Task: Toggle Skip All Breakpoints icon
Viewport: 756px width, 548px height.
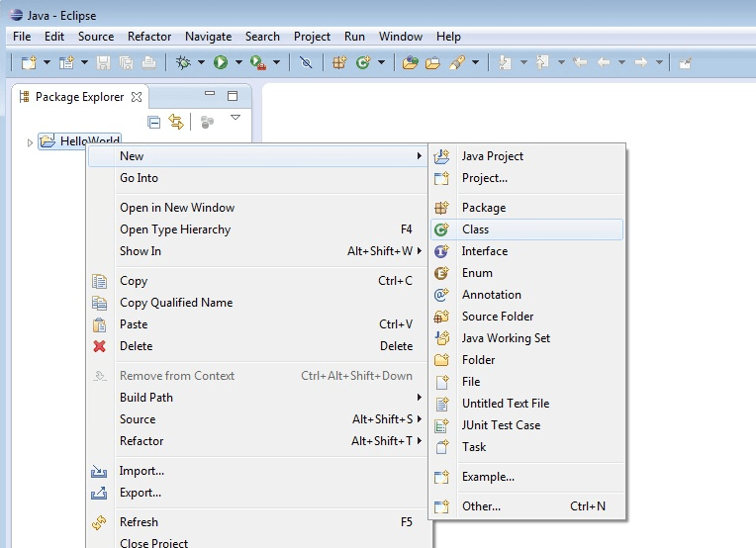Action: [306, 62]
